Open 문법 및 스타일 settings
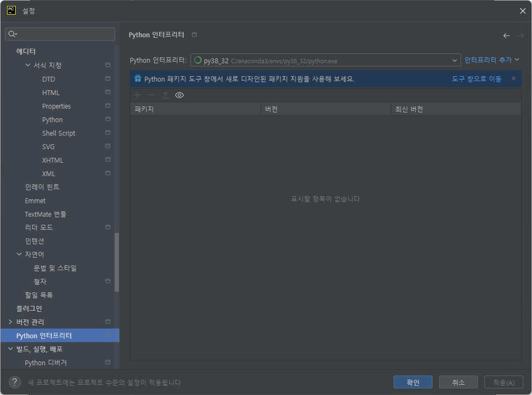Viewport: 532px width, 395px height. click(55, 268)
